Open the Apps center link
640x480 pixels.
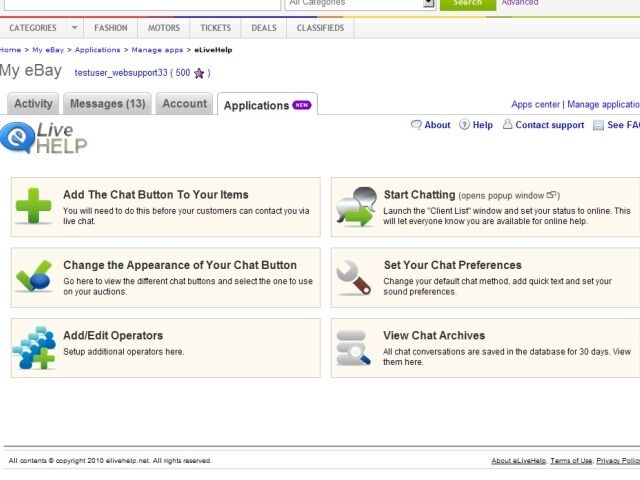(535, 104)
